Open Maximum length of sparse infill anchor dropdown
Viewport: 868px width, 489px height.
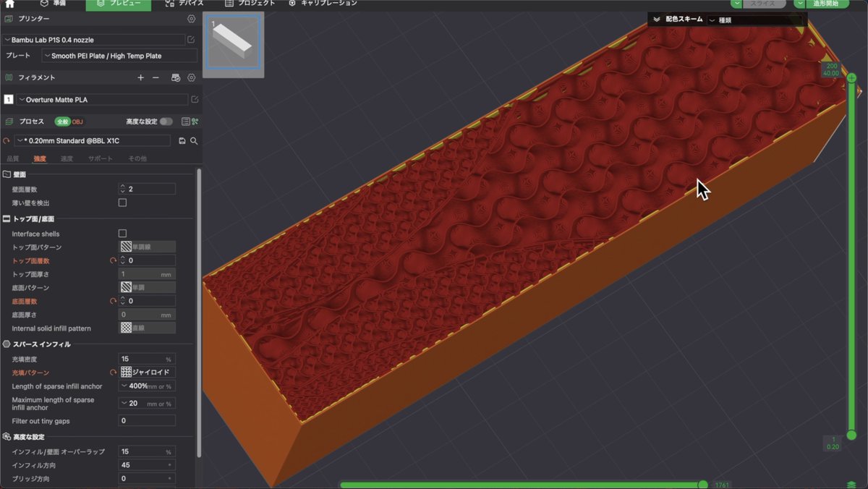pyautogui.click(x=147, y=404)
